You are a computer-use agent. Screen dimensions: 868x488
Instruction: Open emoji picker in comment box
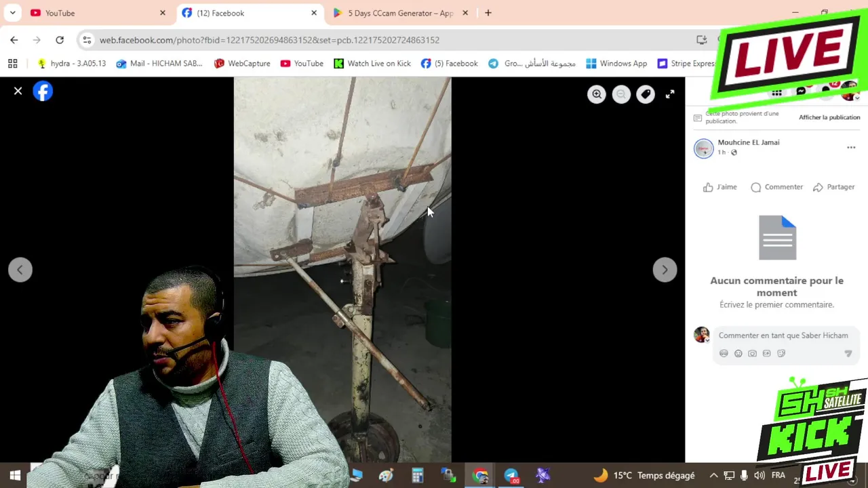[x=738, y=353]
